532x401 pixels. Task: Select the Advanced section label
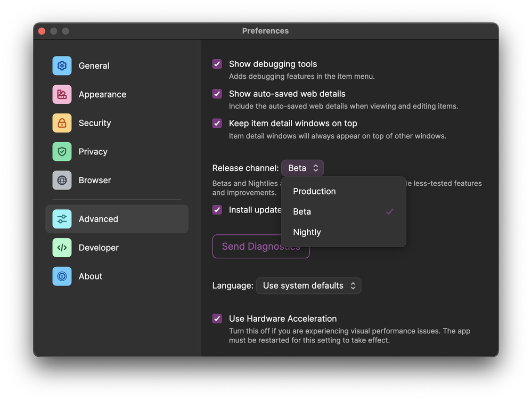point(99,219)
